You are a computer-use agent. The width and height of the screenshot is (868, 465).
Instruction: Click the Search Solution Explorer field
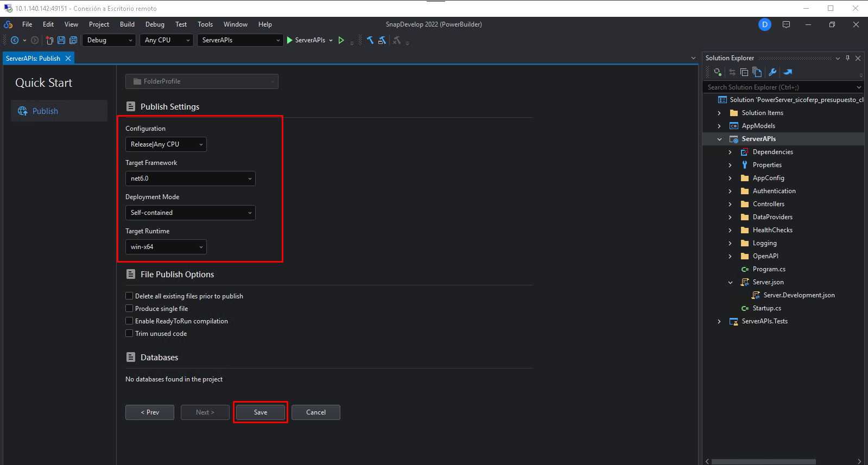[780, 87]
